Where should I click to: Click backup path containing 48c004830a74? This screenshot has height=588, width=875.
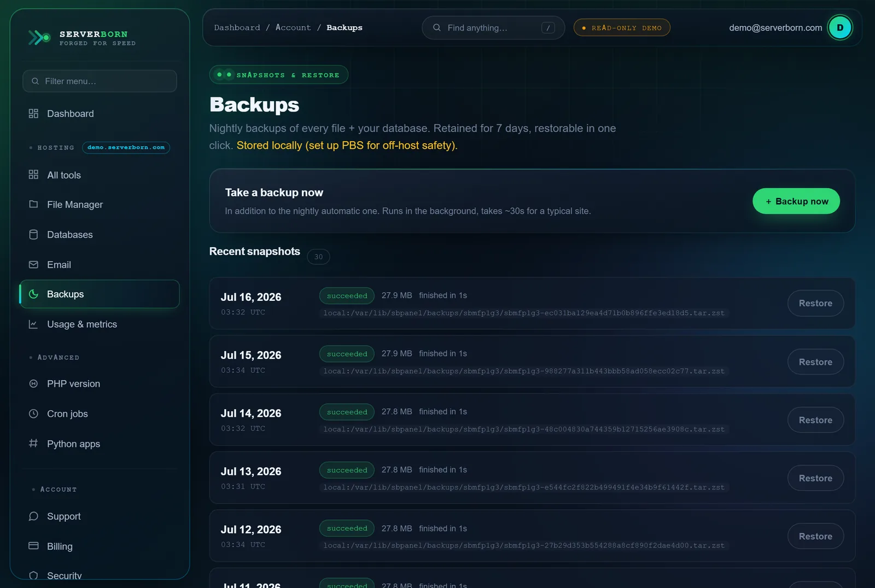point(524,429)
